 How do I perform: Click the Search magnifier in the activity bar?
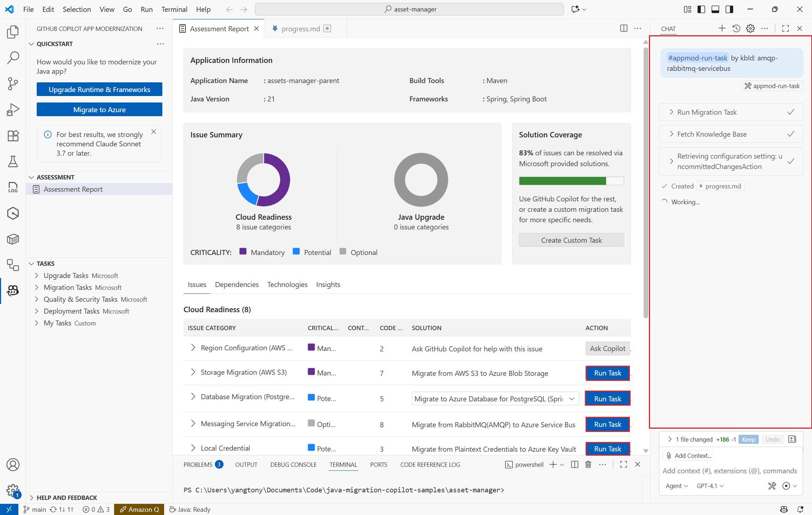click(x=13, y=58)
